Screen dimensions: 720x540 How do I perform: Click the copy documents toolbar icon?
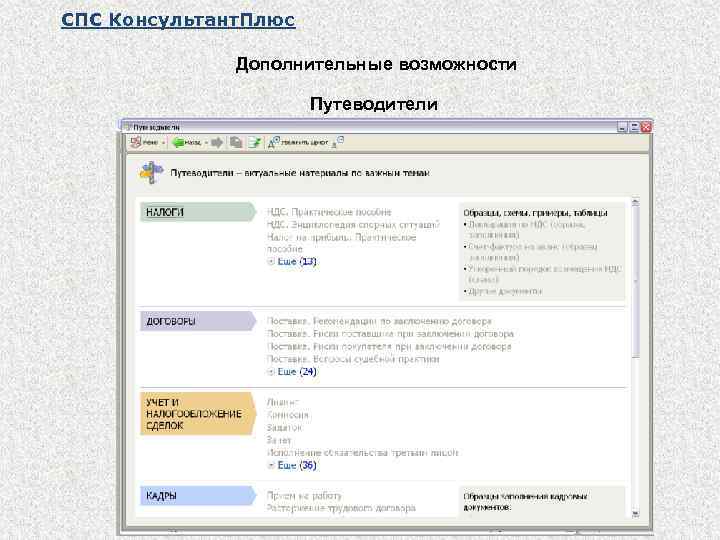pos(236,143)
